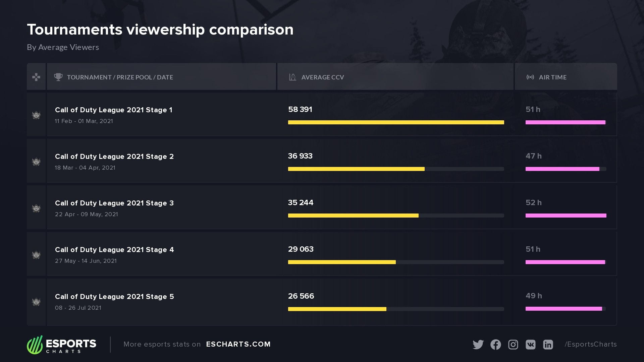Click the gamepad icon in table header
644x362 pixels.
pyautogui.click(x=36, y=77)
